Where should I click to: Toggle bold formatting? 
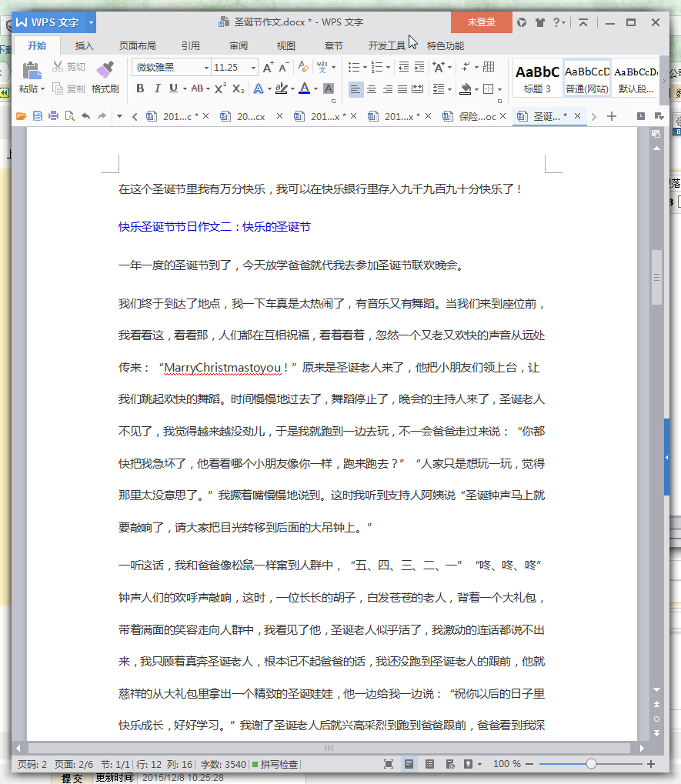140,88
